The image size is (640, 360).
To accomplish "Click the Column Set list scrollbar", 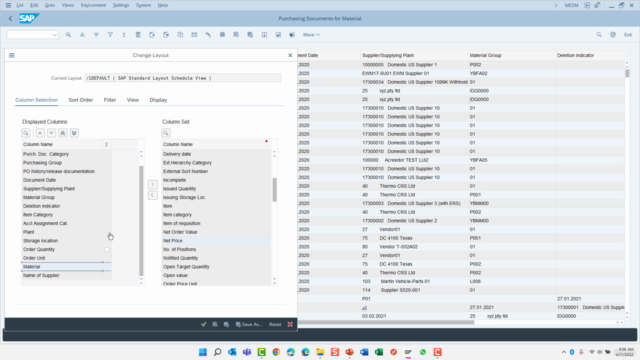I will point(274,190).
